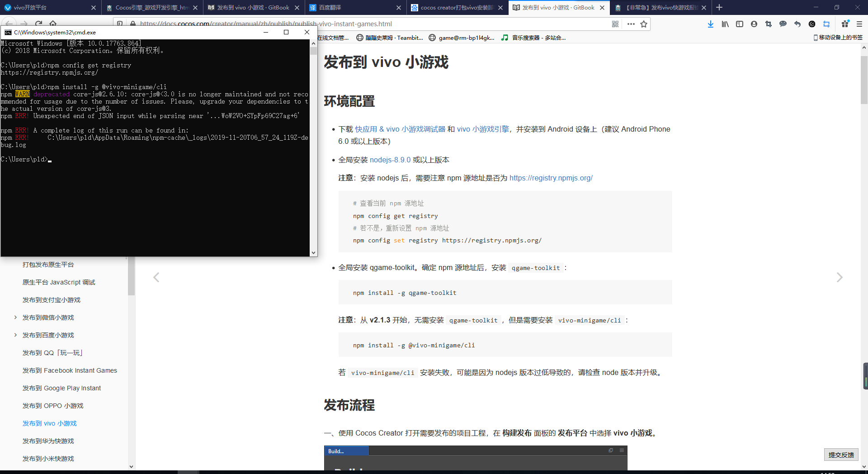Click the undo arrow toolbar icon
The image size is (868, 474).
(797, 24)
